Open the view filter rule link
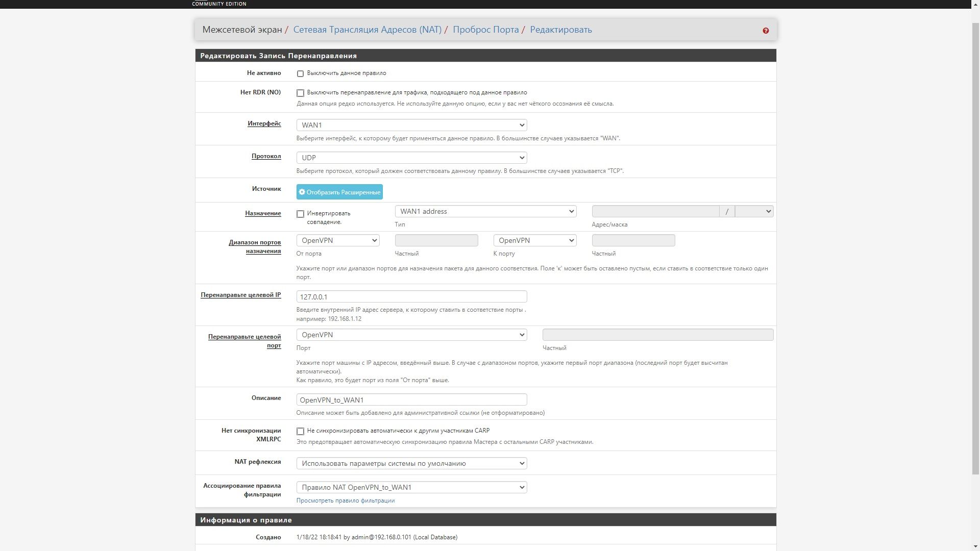The height and width of the screenshot is (551, 980). tap(346, 500)
